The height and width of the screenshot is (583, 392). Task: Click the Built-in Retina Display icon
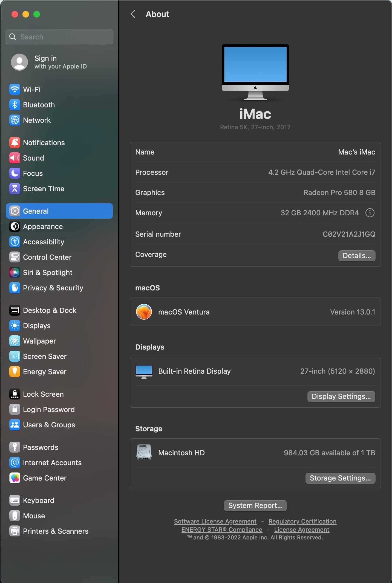click(144, 371)
